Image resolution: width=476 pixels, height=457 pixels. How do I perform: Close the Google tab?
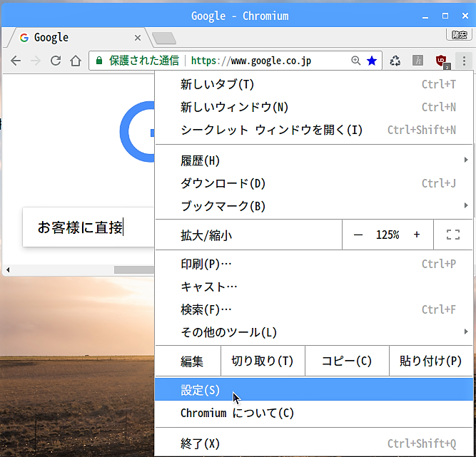[x=138, y=38]
